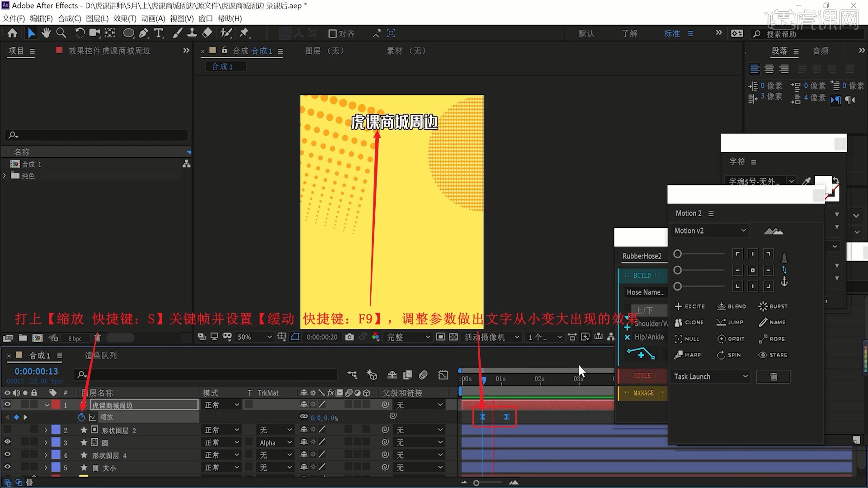Click the Clone tool in Motion 2
The height and width of the screenshot is (488, 868).
(689, 323)
